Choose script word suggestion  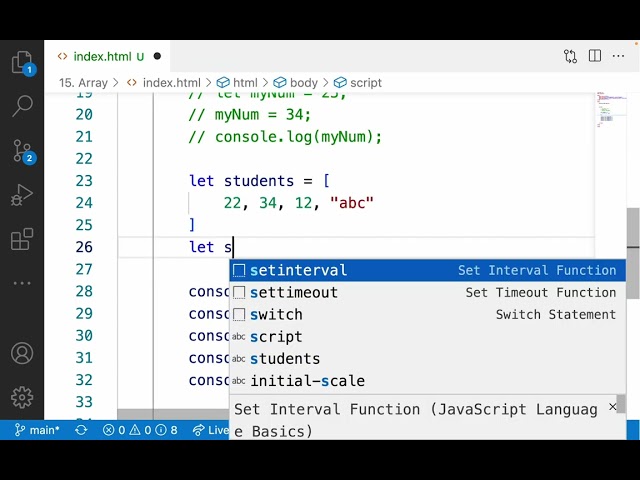pyautogui.click(x=427, y=336)
